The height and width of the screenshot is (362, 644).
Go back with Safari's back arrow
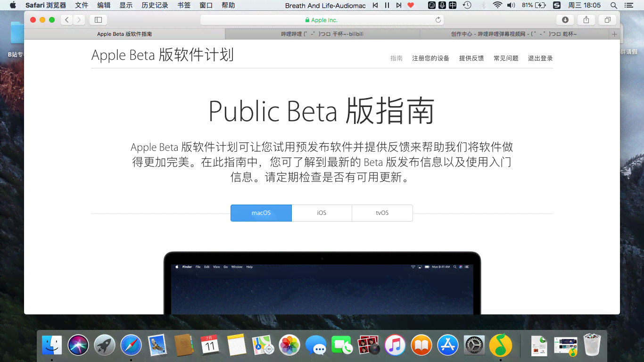(x=67, y=20)
